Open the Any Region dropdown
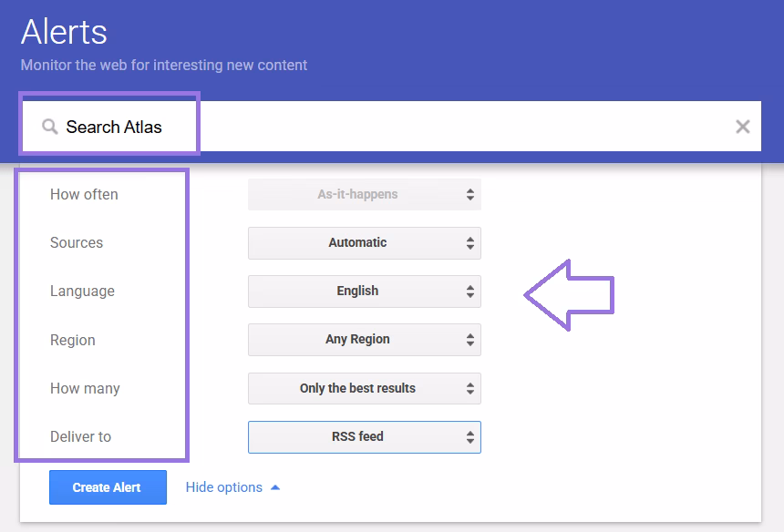 [x=364, y=339]
